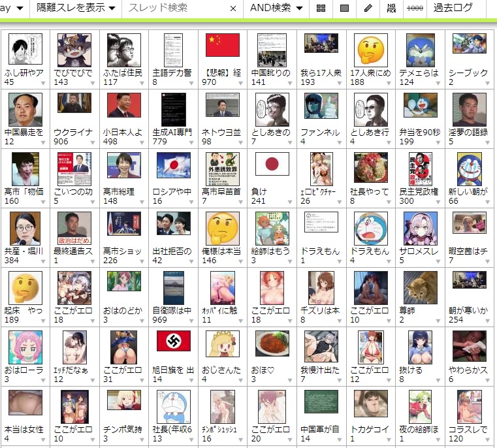Image resolution: width=497 pixels, height=448 pixels.
Task: Click the single-square layout view icon
Action: (x=344, y=8)
